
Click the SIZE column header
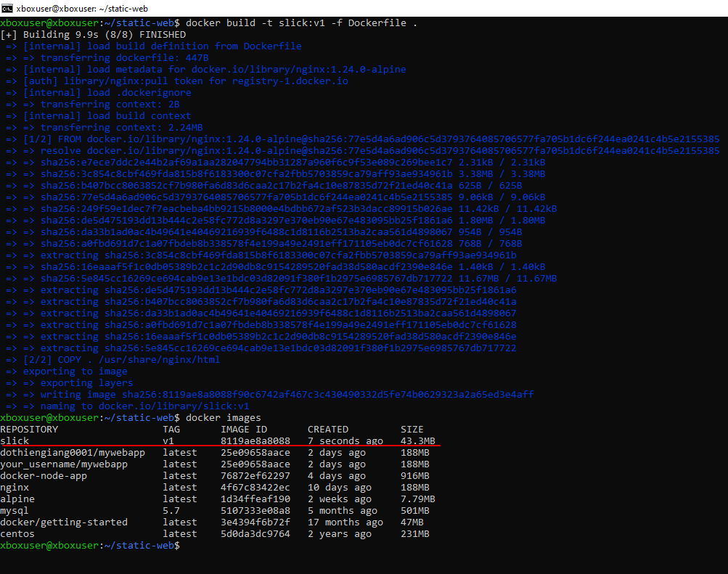tap(412, 430)
